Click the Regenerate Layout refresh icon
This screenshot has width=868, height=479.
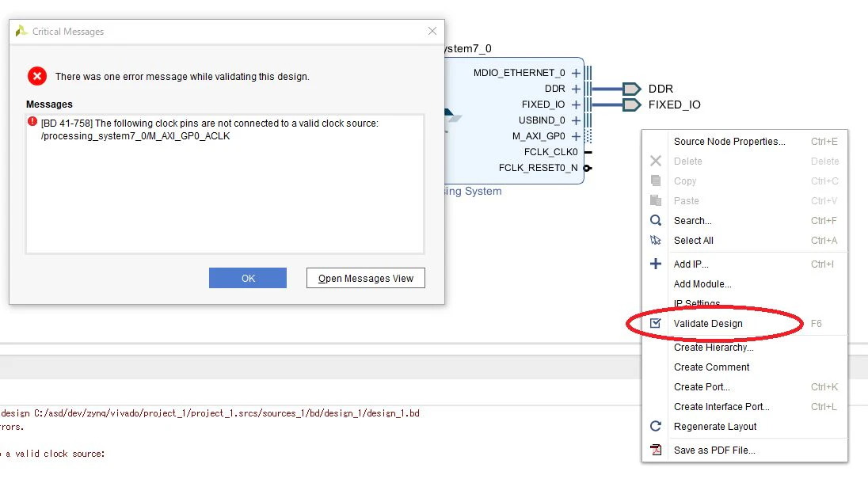656,427
